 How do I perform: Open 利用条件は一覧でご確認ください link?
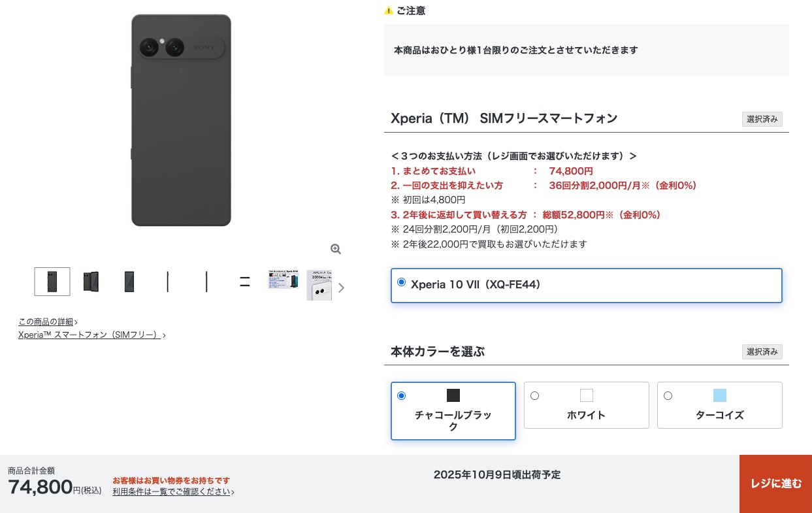click(173, 491)
